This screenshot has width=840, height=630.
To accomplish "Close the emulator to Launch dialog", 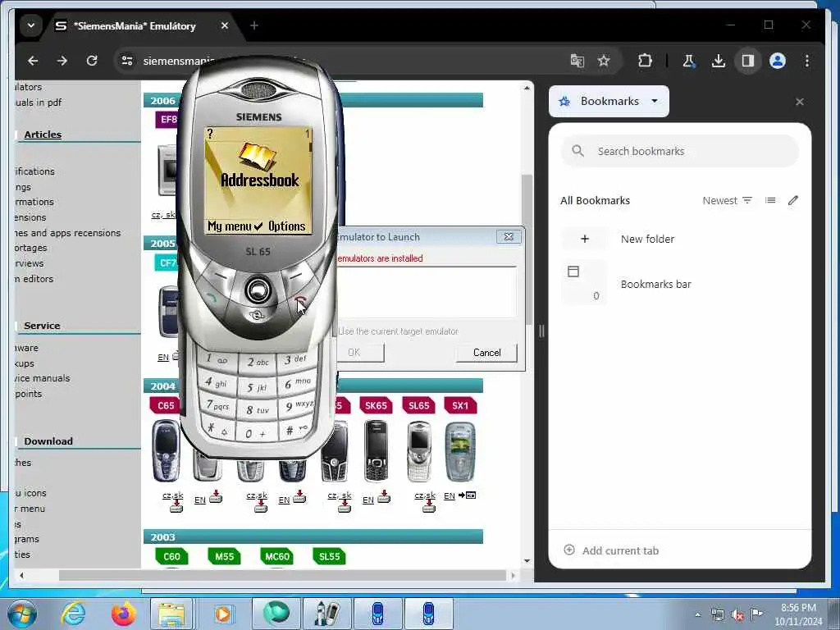I will (509, 236).
